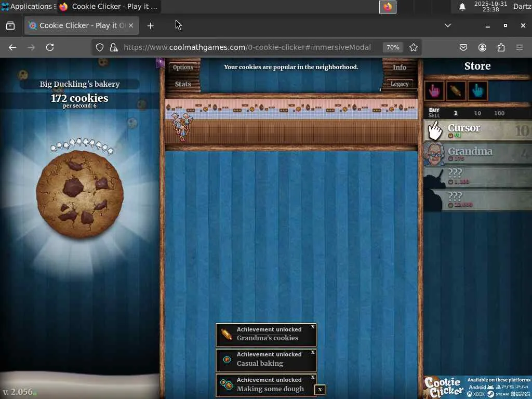Show tracking protection shield info
Viewport: 532px width, 399px height.
[x=99, y=47]
